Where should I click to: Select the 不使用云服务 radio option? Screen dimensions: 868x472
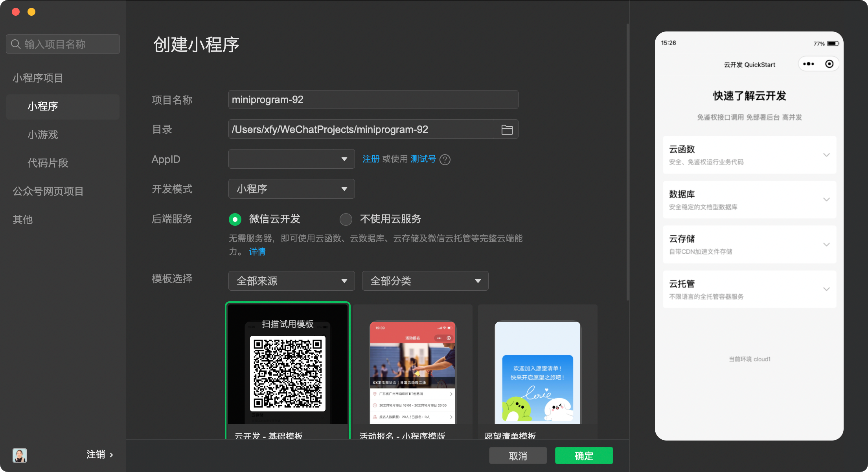(346, 219)
